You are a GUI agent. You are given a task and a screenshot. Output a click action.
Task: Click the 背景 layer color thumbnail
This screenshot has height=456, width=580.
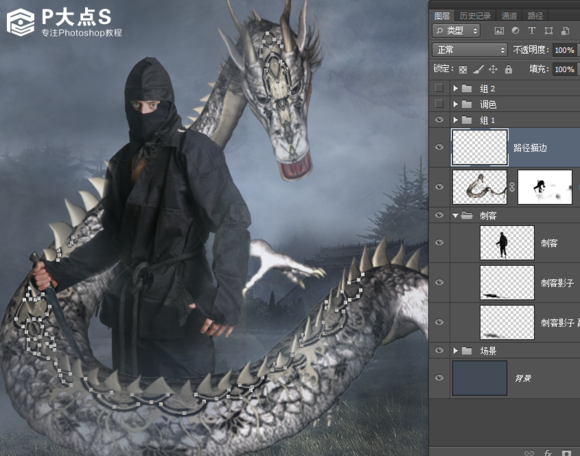479,378
